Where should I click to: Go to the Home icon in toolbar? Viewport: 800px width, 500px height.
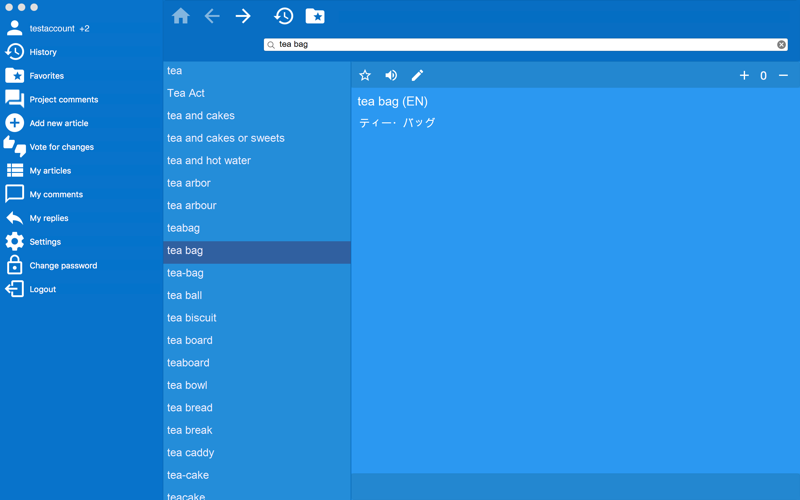[181, 16]
